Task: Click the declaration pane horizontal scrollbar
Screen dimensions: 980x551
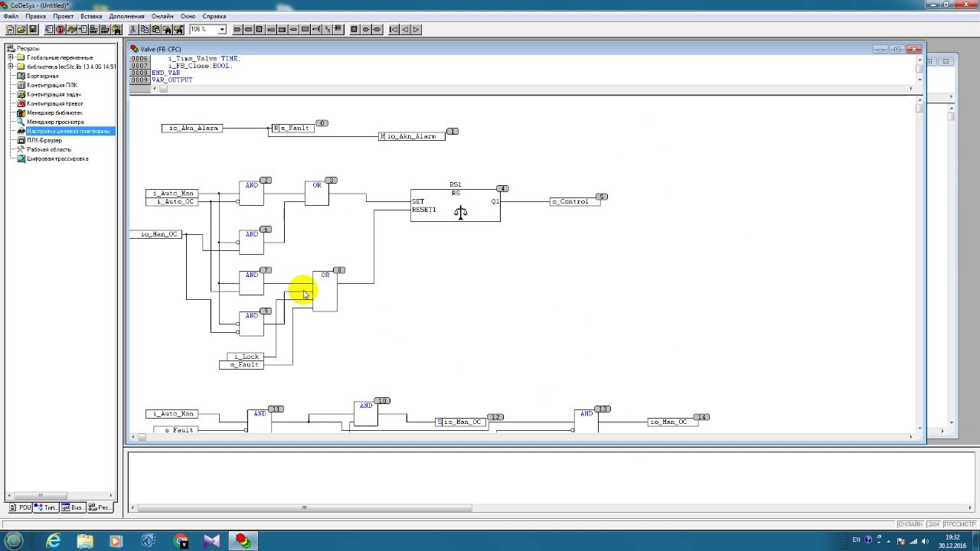Action: [x=532, y=88]
